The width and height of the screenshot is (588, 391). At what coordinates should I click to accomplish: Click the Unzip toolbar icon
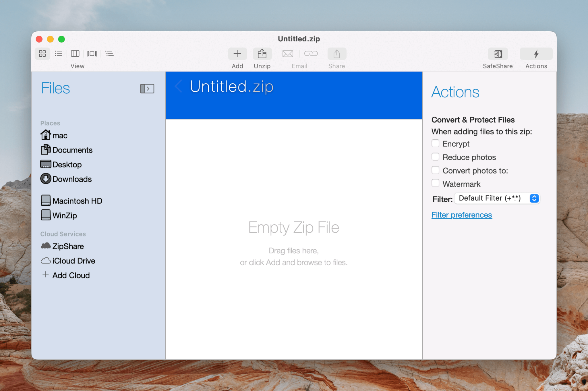coord(262,53)
